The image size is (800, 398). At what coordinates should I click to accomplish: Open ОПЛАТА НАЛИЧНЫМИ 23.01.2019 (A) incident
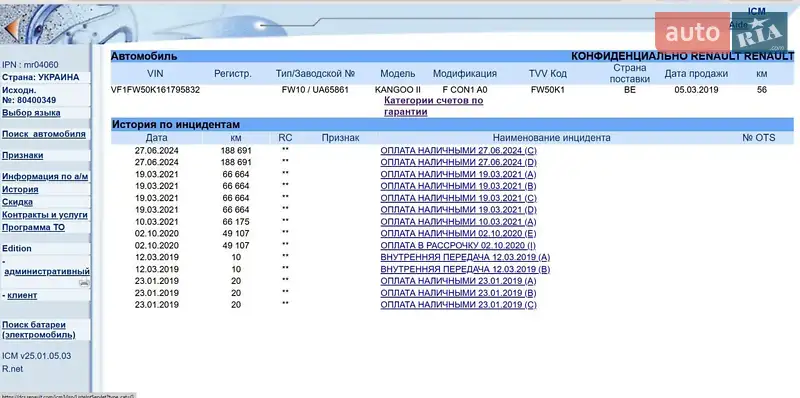(458, 281)
